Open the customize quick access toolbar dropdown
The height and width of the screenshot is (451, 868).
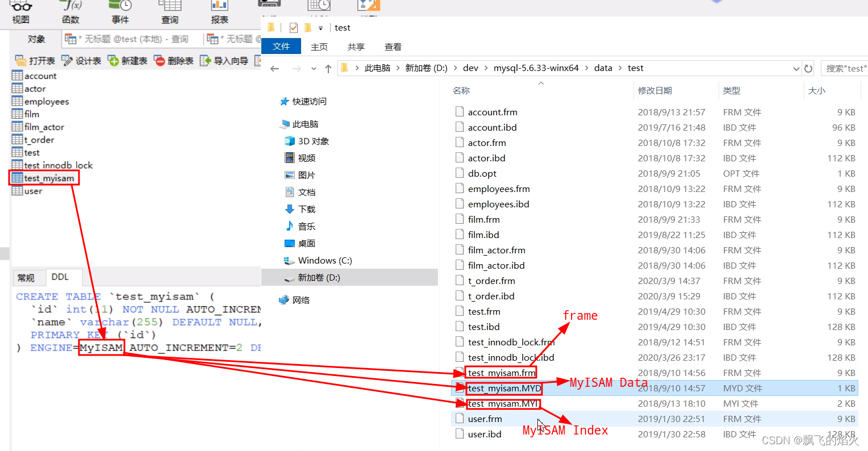(320, 28)
